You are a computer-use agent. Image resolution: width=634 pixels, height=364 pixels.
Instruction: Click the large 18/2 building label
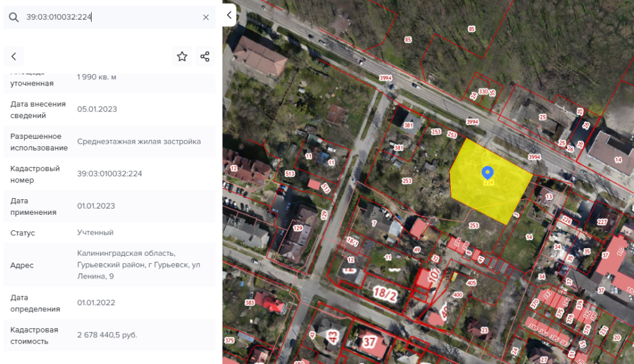click(385, 292)
